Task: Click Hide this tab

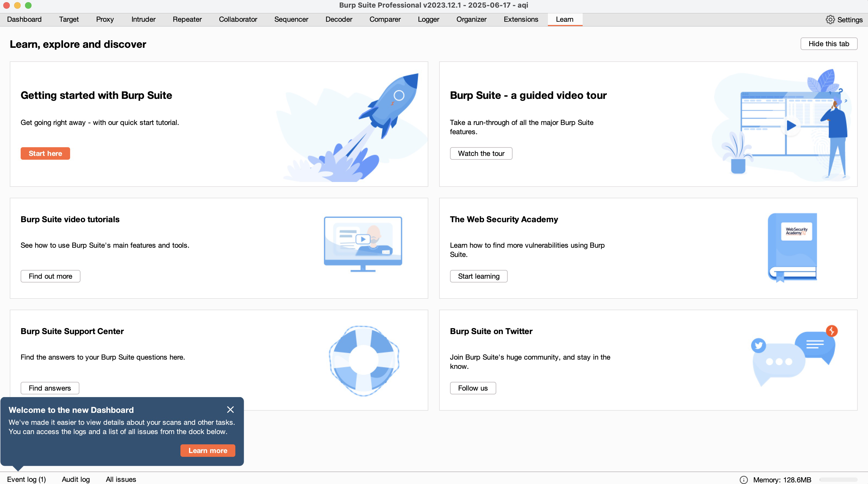Action: coord(829,43)
